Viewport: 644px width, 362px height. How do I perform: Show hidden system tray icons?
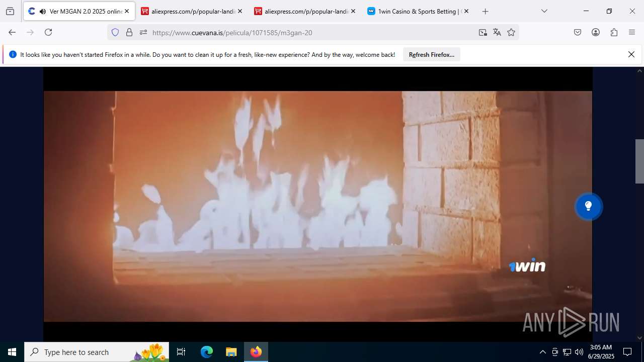point(542,352)
